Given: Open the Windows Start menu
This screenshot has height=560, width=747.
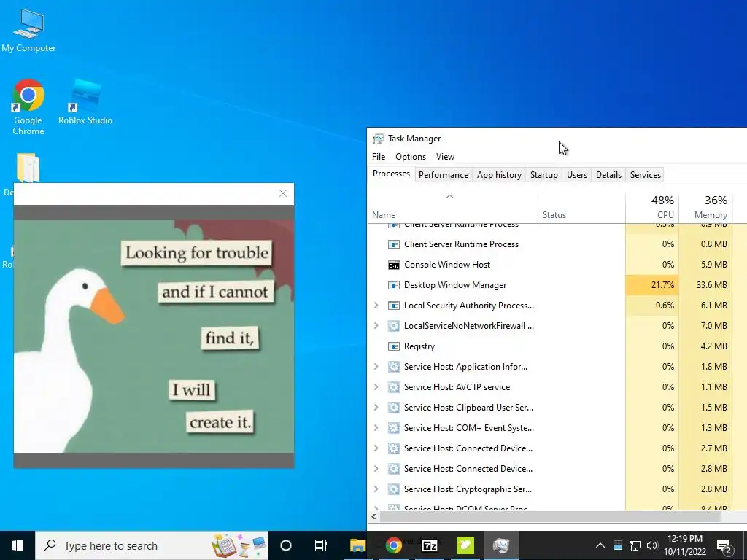Looking at the screenshot, I should click(18, 545).
